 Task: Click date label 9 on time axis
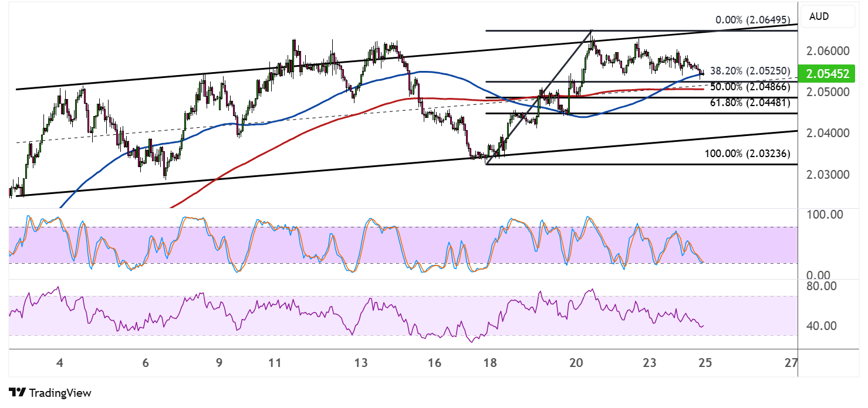click(219, 363)
